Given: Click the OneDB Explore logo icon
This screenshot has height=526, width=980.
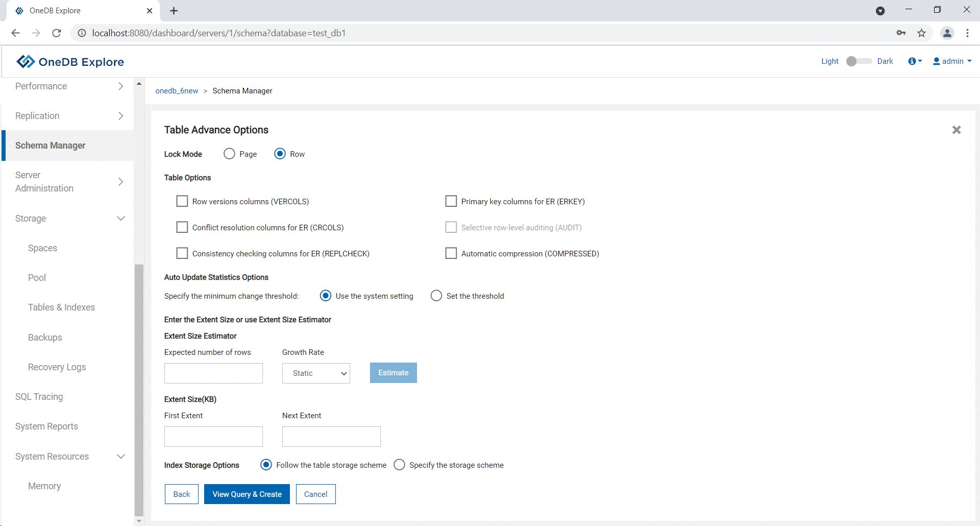Looking at the screenshot, I should tap(26, 62).
